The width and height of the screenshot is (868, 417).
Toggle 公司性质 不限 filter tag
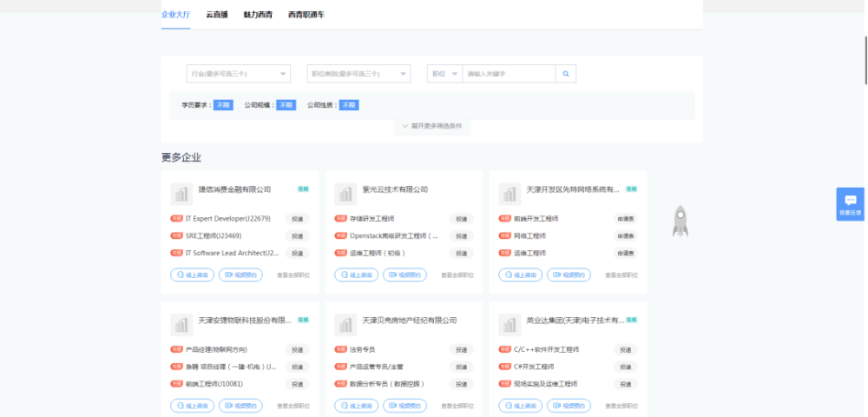coord(349,105)
